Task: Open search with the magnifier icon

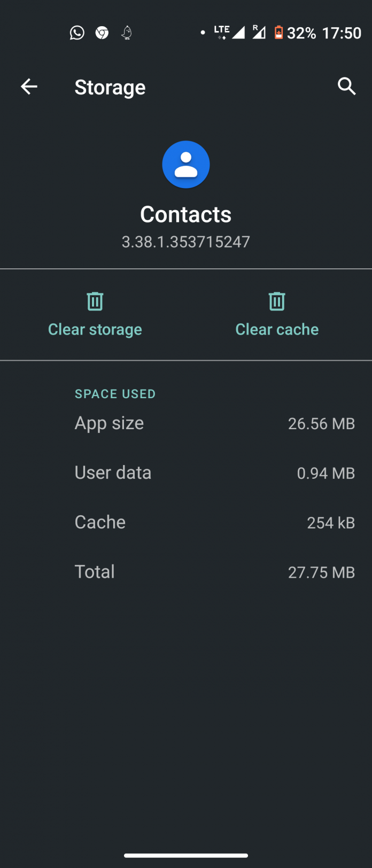Action: (346, 86)
